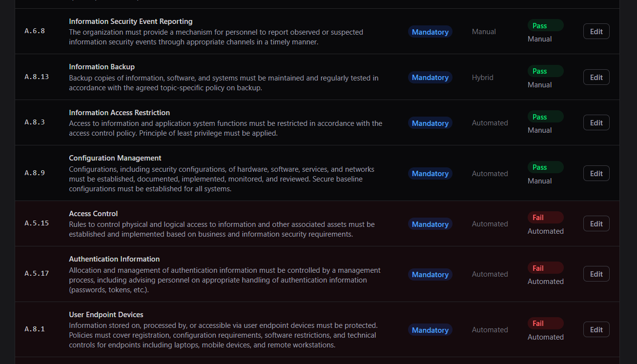Open the User Endpoint Devices title
The width and height of the screenshot is (637, 364).
(106, 315)
